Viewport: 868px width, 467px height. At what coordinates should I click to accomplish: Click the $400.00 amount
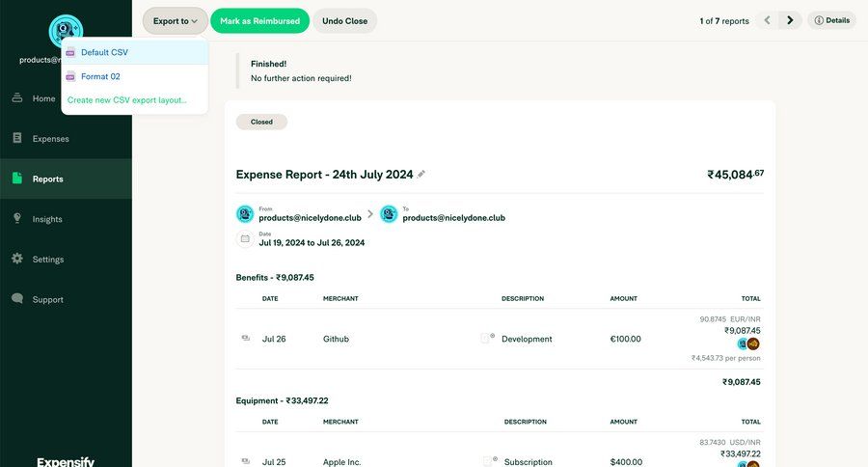click(x=626, y=462)
